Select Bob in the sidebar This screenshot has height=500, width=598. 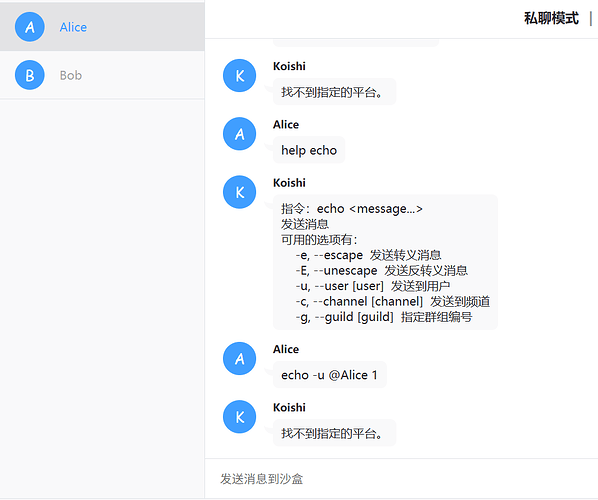point(102,75)
